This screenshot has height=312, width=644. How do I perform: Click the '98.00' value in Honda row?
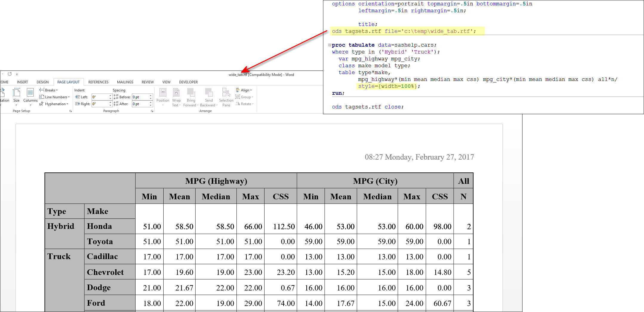click(442, 227)
